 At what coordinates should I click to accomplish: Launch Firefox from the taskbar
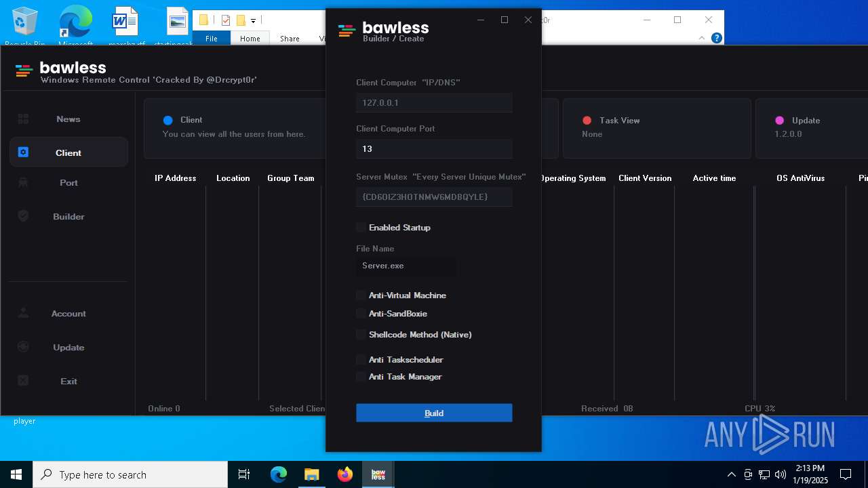345,474
